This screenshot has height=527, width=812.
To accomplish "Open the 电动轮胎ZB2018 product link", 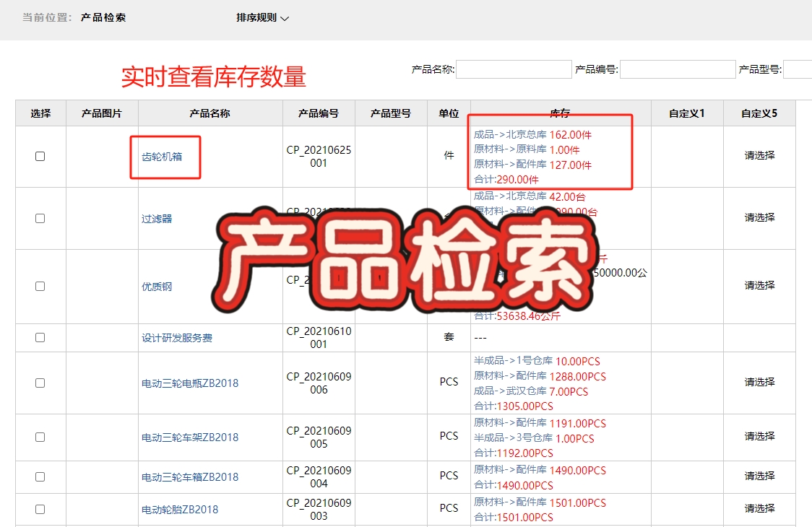I will [180, 510].
